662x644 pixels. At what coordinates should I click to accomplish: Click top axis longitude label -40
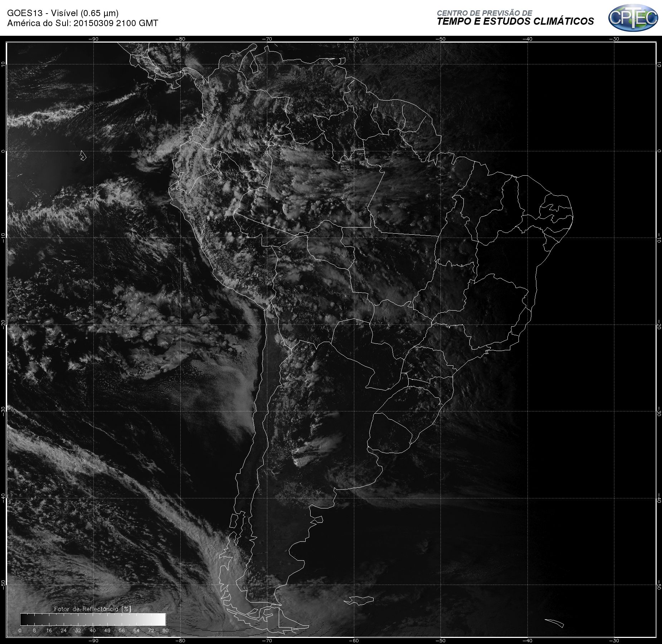527,39
